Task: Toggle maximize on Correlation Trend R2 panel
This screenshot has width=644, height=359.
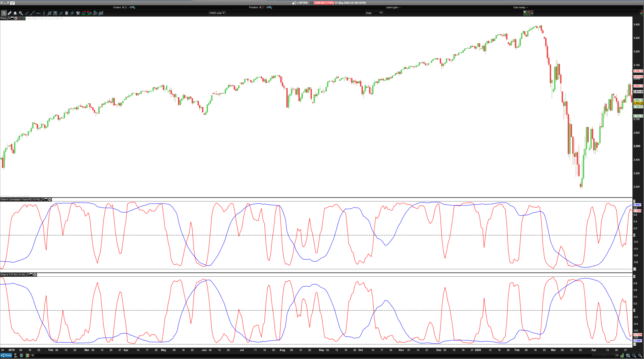Action: [x=46, y=200]
